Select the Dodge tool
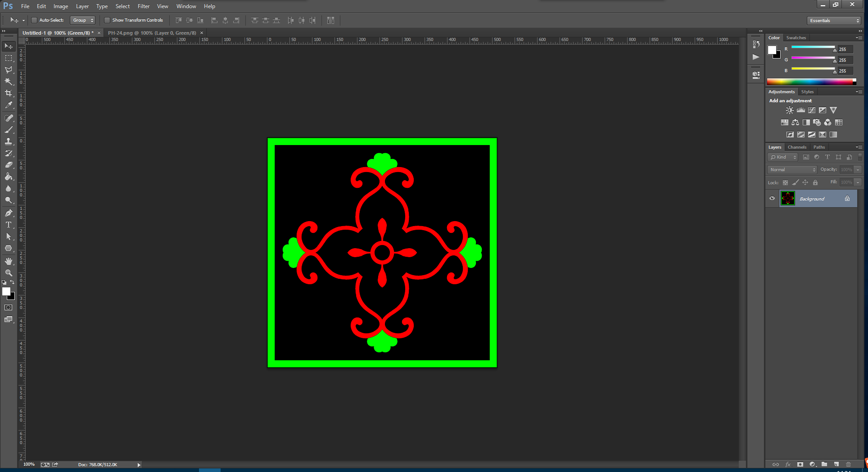The width and height of the screenshot is (868, 472). (x=9, y=200)
